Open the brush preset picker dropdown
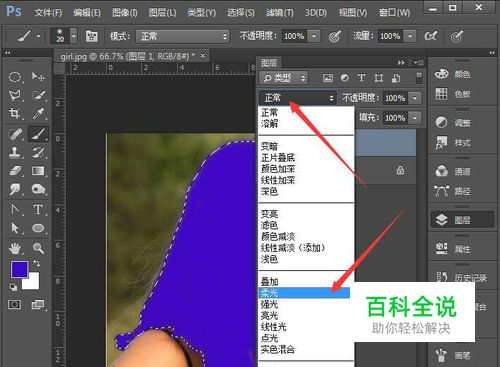The height and width of the screenshot is (367, 500). pyautogui.click(x=74, y=35)
